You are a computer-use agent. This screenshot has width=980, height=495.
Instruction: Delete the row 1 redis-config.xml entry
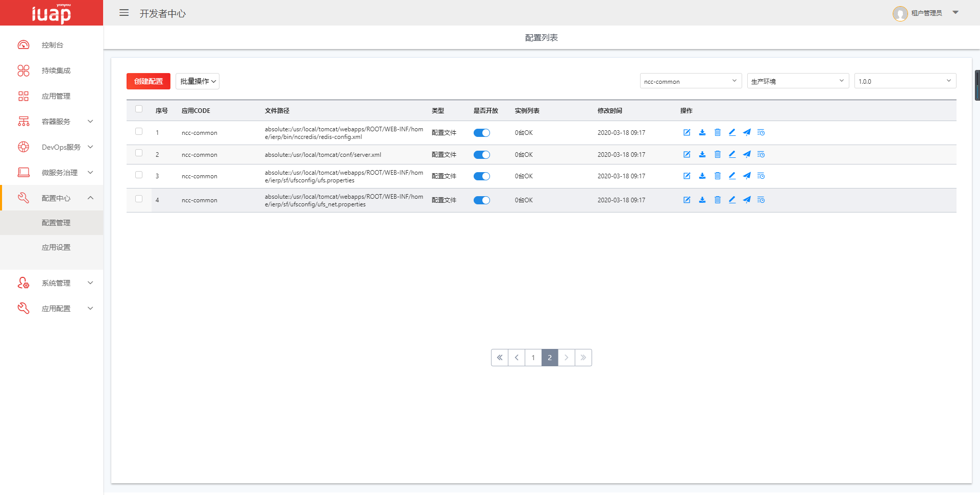pos(717,132)
